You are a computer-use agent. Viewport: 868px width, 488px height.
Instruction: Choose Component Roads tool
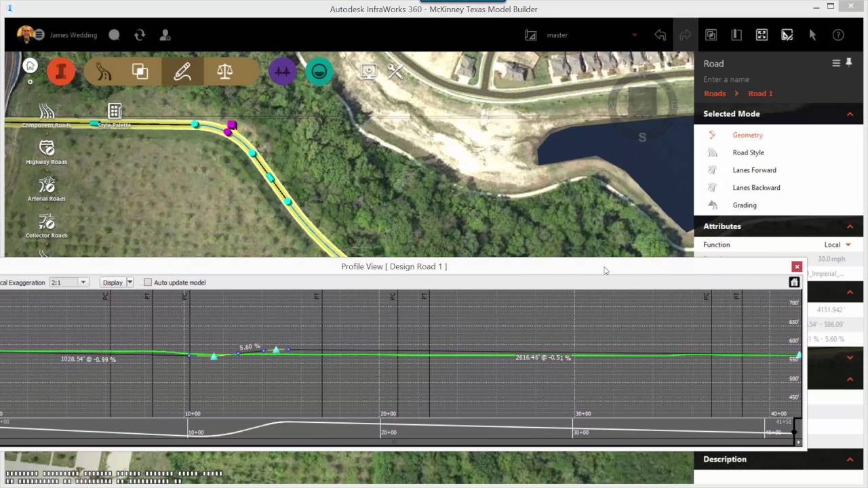click(46, 116)
